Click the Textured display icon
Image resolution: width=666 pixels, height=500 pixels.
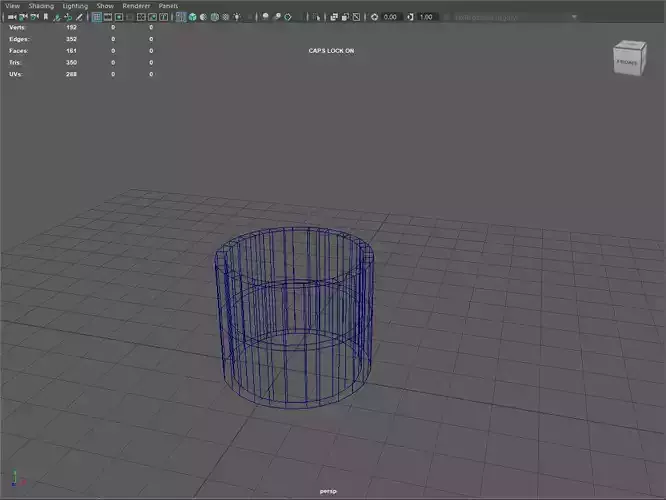click(x=226, y=17)
